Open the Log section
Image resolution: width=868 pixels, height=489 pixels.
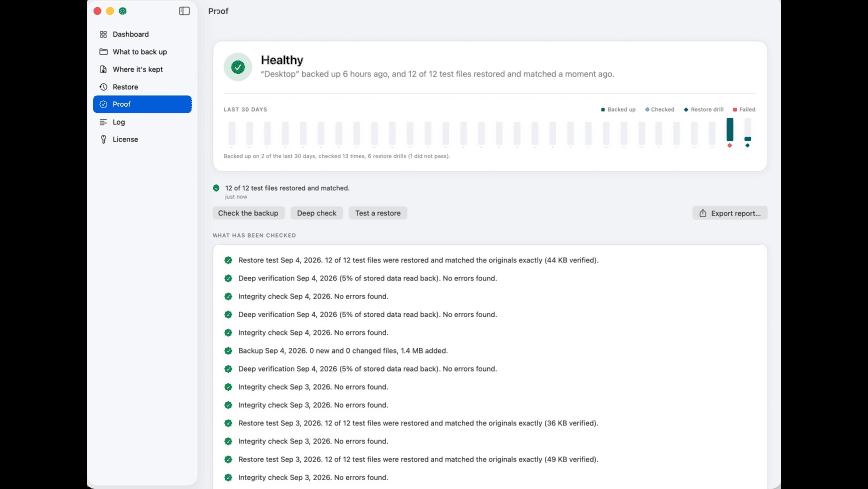(142, 122)
